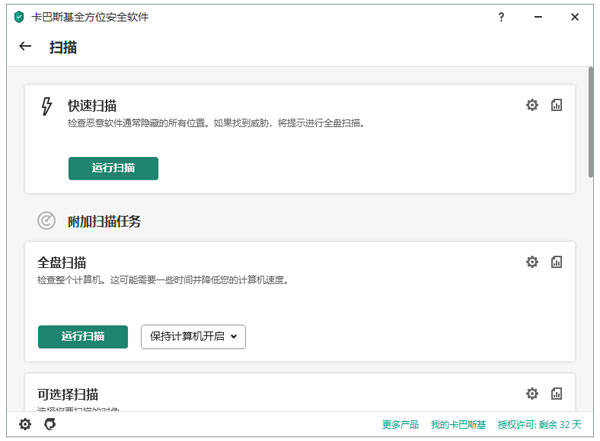Click the 附加扫描任务 section title
Image resolution: width=600 pixels, height=441 pixels.
point(104,221)
